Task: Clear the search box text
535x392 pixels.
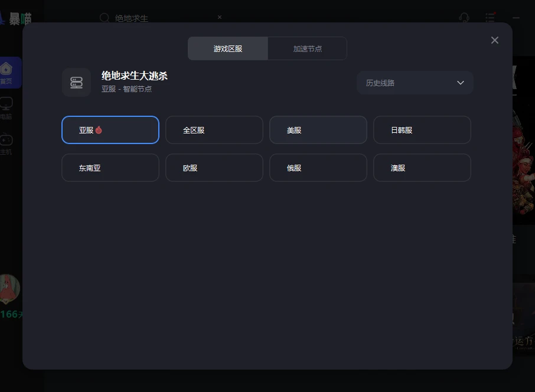Action: pyautogui.click(x=220, y=17)
